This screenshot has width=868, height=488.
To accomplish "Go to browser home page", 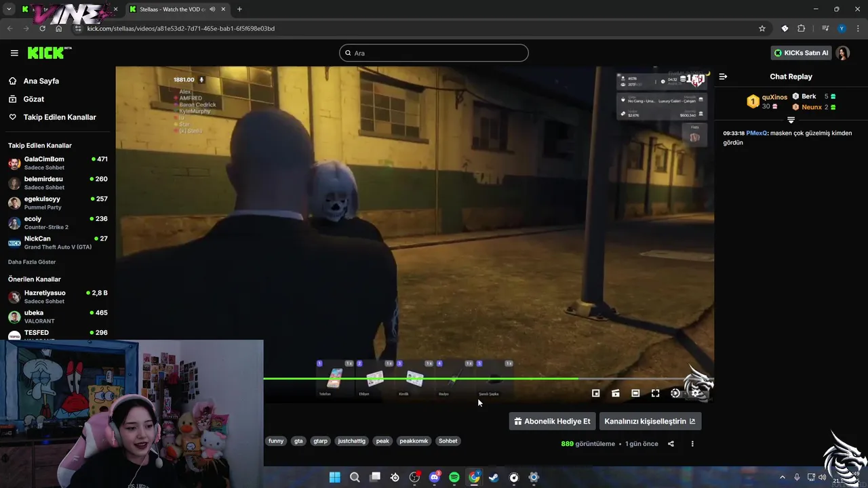I will pos(59,28).
